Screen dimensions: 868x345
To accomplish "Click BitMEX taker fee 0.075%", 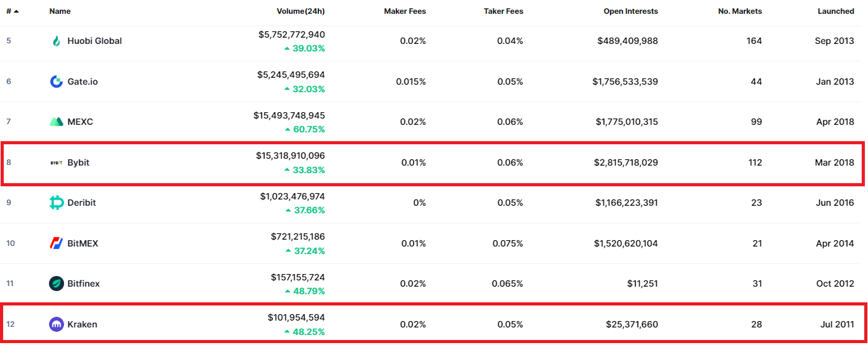I will tap(508, 243).
